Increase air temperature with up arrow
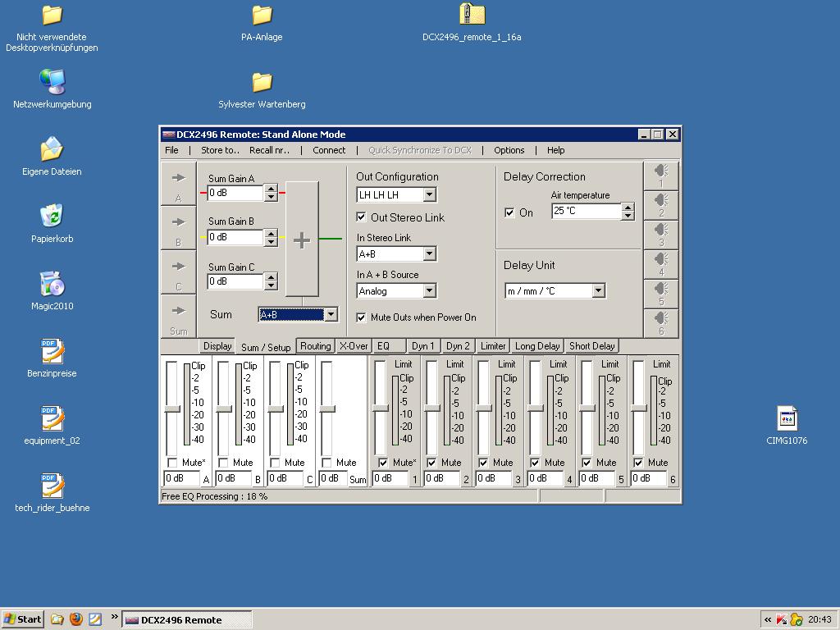The height and width of the screenshot is (630, 840). click(x=628, y=207)
